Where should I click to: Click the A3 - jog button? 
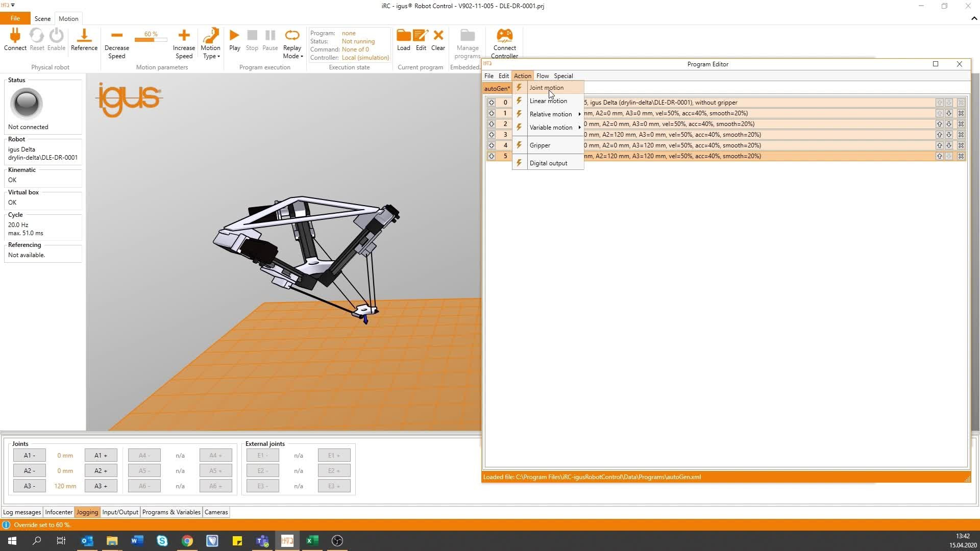[30, 486]
